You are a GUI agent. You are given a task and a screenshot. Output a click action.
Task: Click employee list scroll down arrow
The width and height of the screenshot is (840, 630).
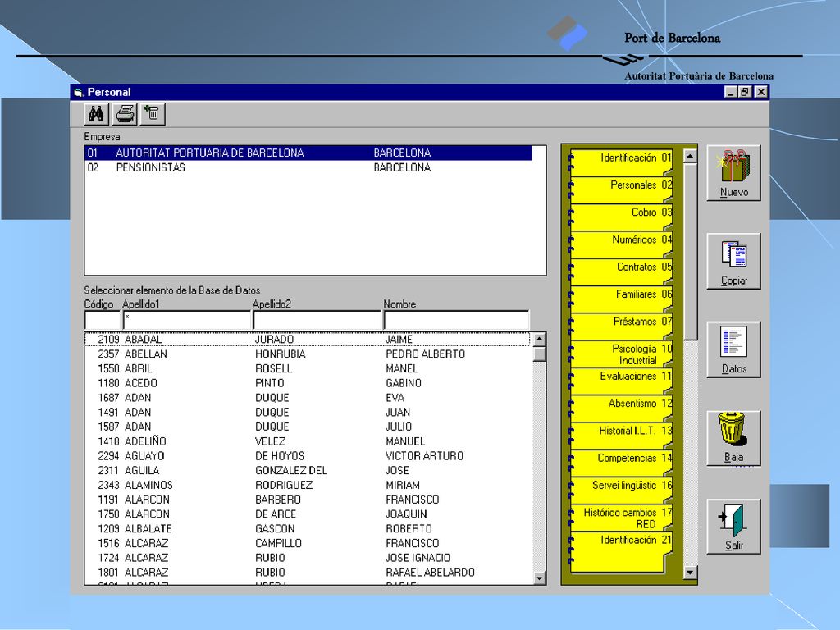(539, 577)
